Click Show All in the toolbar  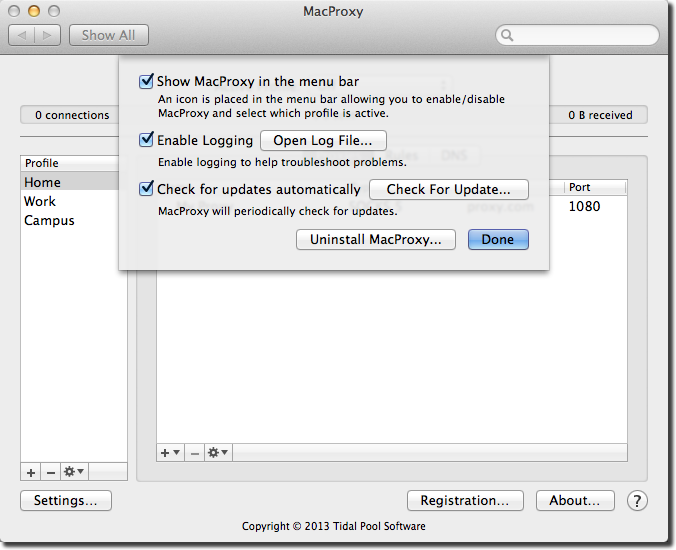coord(109,35)
